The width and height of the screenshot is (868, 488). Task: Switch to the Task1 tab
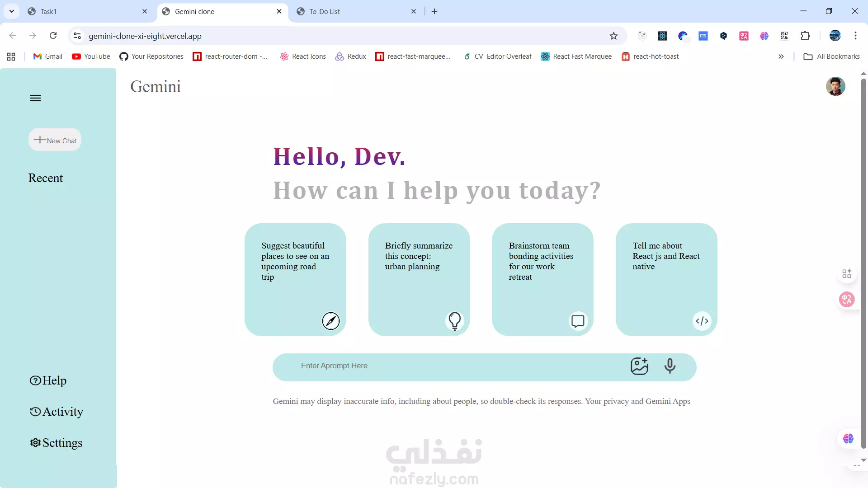pyautogui.click(x=88, y=11)
